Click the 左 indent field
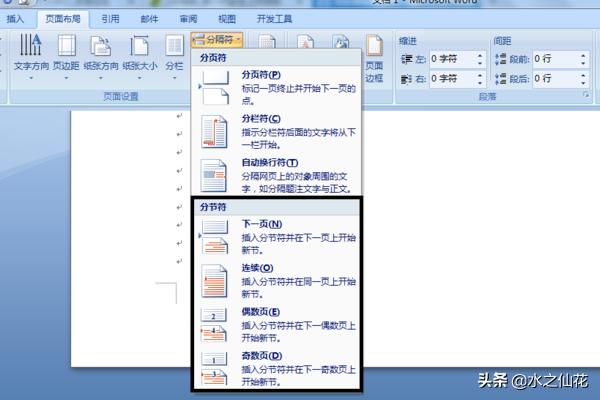The height and width of the screenshot is (400, 600). [x=453, y=59]
